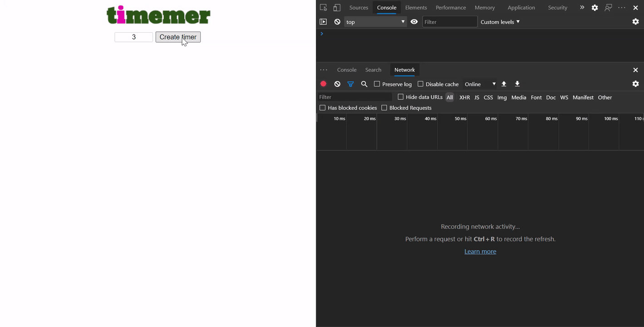Filter requests by All types
The width and height of the screenshot is (644, 327).
coord(449,97)
